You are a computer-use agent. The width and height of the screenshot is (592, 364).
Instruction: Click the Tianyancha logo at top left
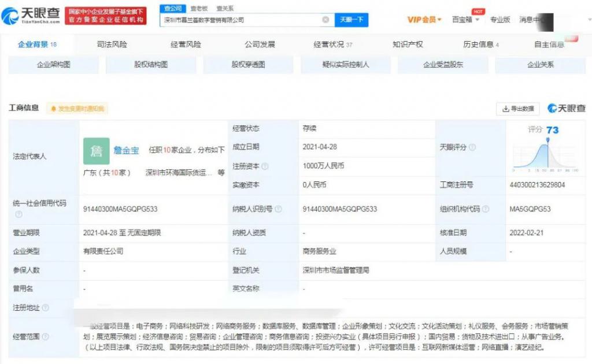coord(30,16)
